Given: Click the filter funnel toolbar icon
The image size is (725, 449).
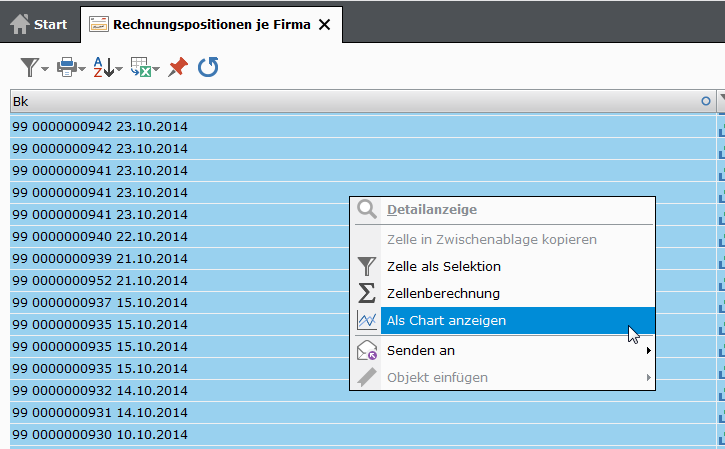Looking at the screenshot, I should tap(30, 68).
